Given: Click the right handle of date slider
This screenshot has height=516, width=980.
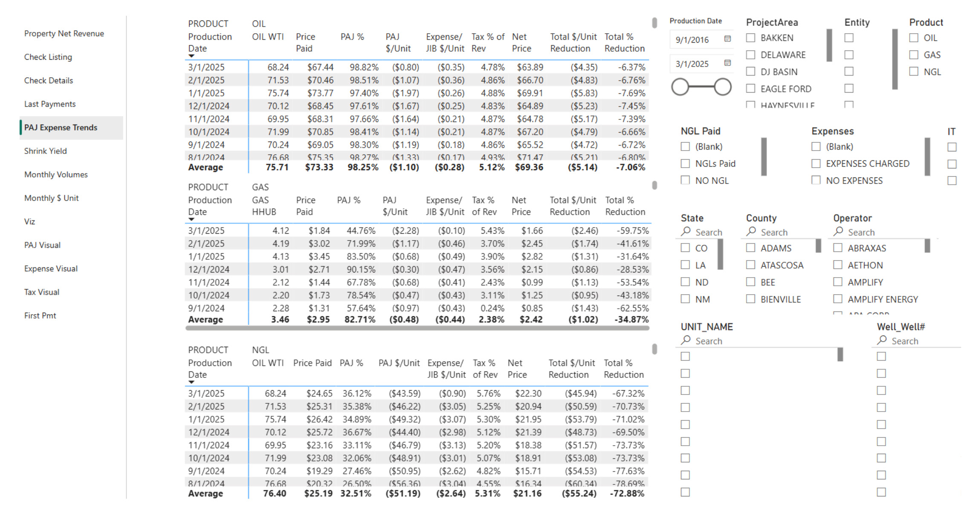Looking at the screenshot, I should tap(723, 87).
